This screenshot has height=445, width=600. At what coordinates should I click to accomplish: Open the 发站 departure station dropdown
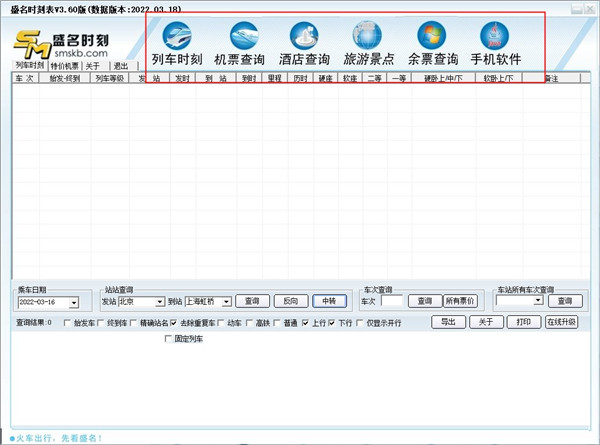[x=160, y=301]
